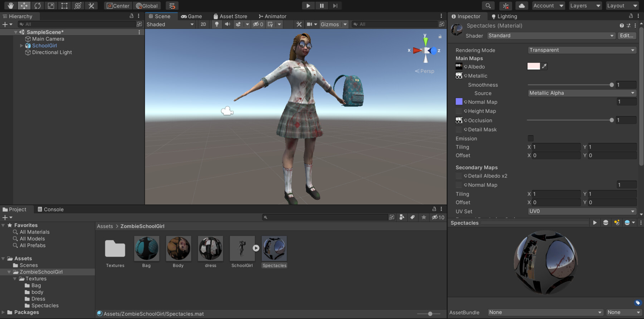Click the Play button

coord(308,6)
